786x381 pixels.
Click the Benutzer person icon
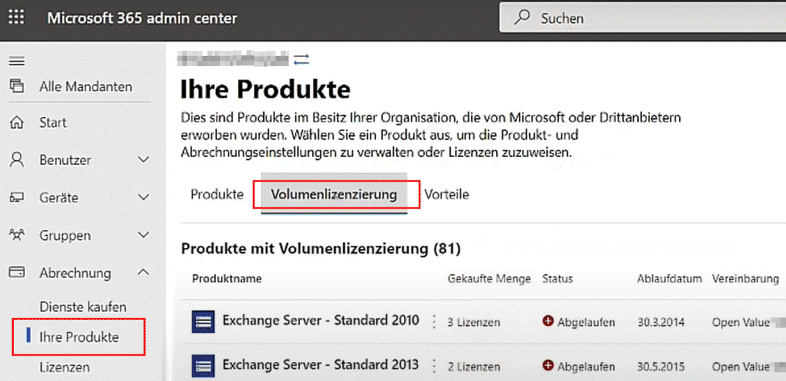tap(17, 160)
